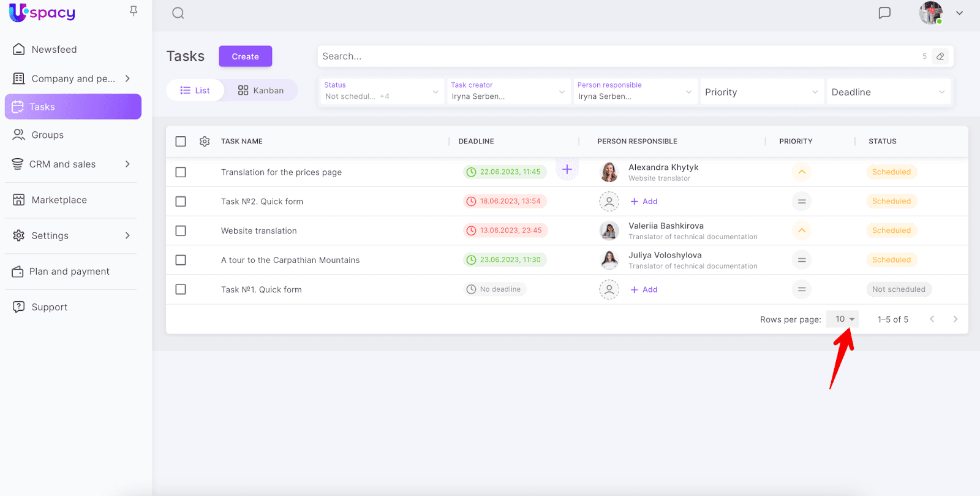Switch to Kanban view tab
The image size is (980, 496).
(x=261, y=91)
